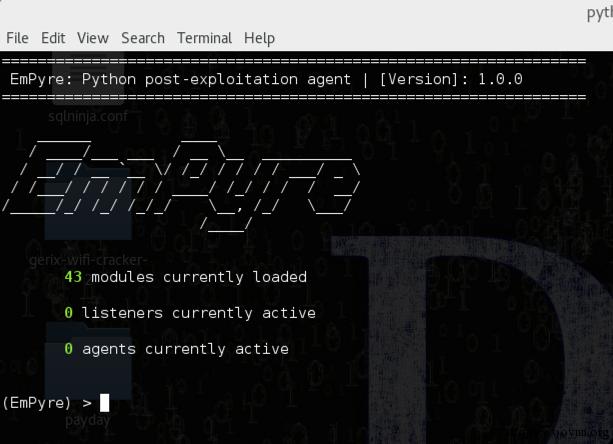The height and width of the screenshot is (444, 613).
Task: Click the Version 1.0.0 header text
Action: coord(451,79)
